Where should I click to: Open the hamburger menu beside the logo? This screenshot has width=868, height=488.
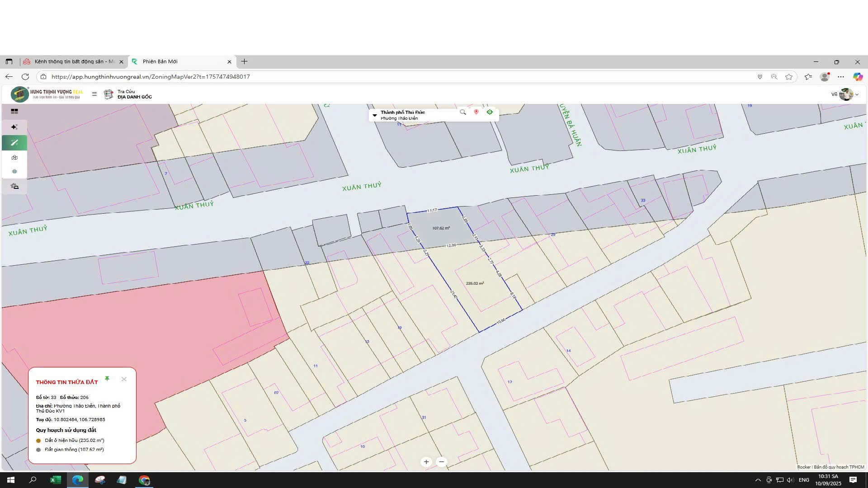pos(94,94)
